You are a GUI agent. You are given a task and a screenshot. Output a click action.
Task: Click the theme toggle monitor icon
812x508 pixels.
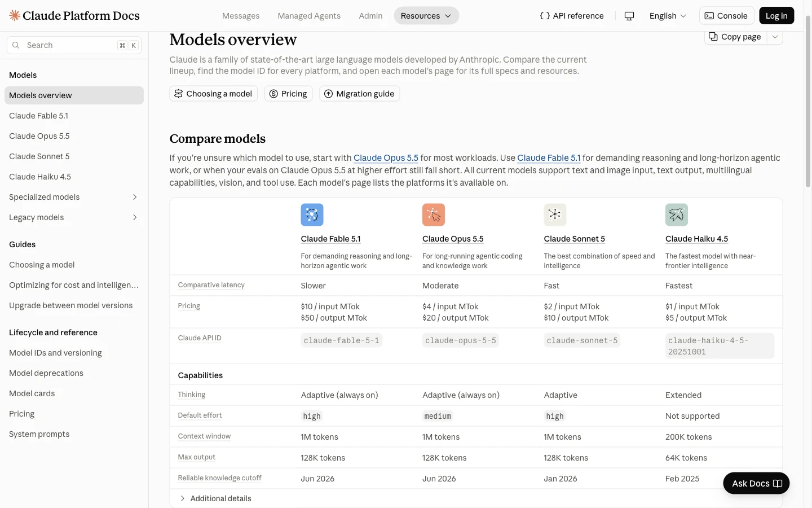[x=629, y=16]
